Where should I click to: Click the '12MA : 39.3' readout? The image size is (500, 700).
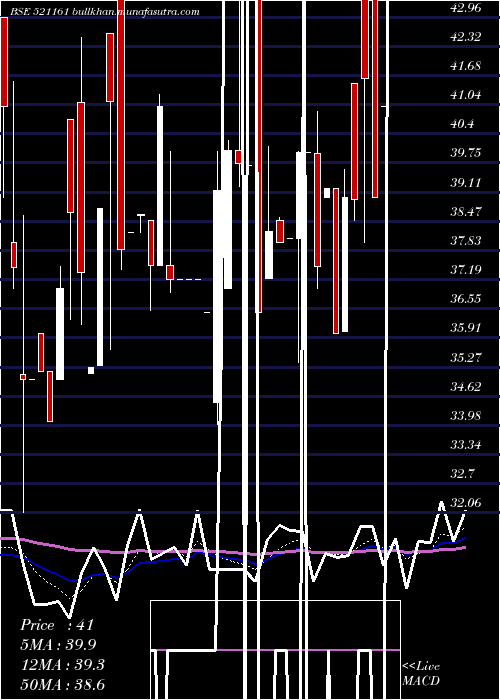click(62, 665)
